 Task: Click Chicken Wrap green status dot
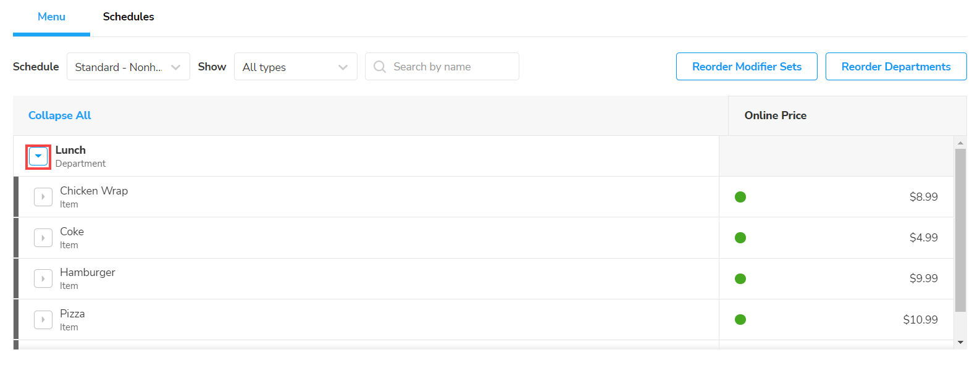[740, 197]
